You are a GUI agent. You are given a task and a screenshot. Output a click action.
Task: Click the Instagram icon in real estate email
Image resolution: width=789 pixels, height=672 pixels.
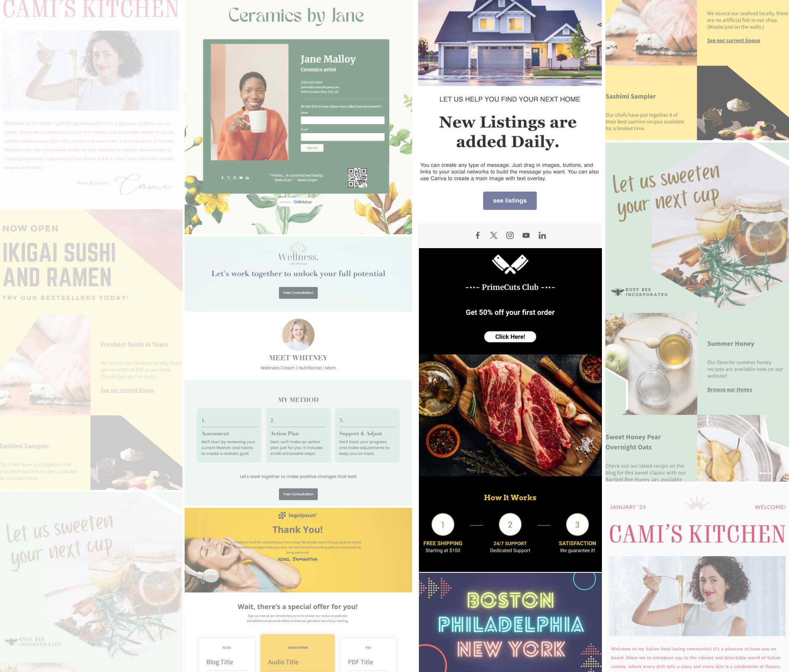[x=510, y=235]
